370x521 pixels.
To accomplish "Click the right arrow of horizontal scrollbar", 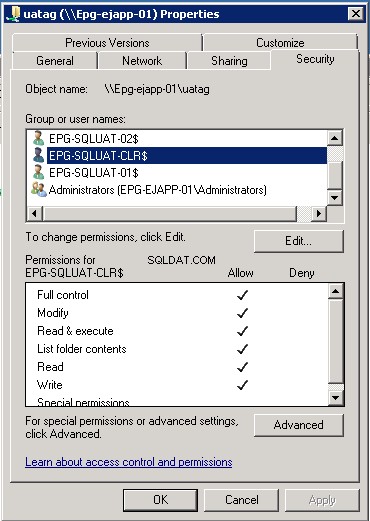I will pos(319,213).
